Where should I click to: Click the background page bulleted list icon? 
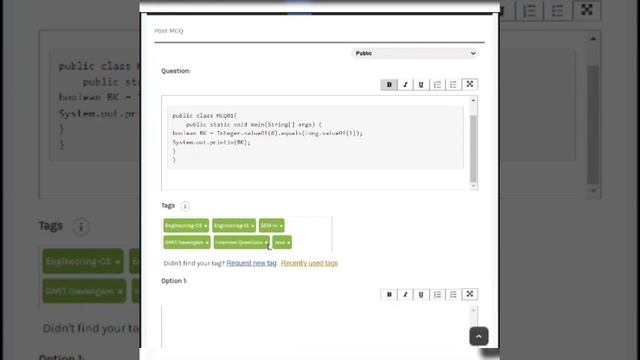(558, 11)
